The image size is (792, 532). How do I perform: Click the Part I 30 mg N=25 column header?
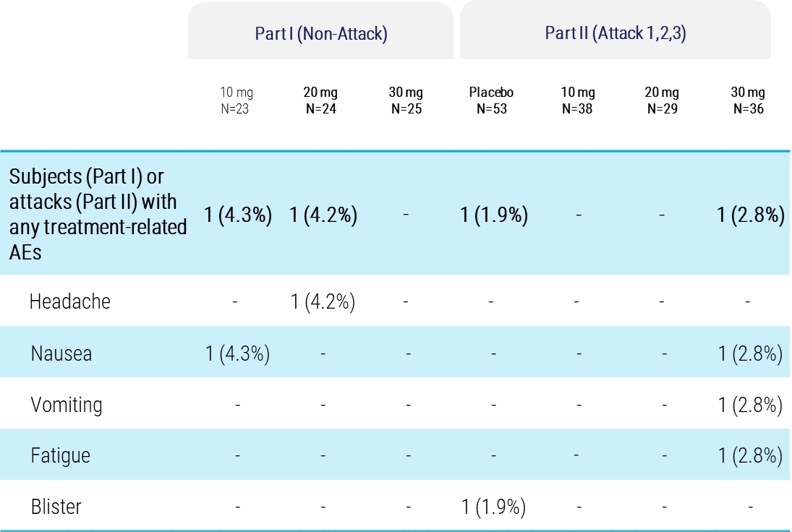coord(406,100)
